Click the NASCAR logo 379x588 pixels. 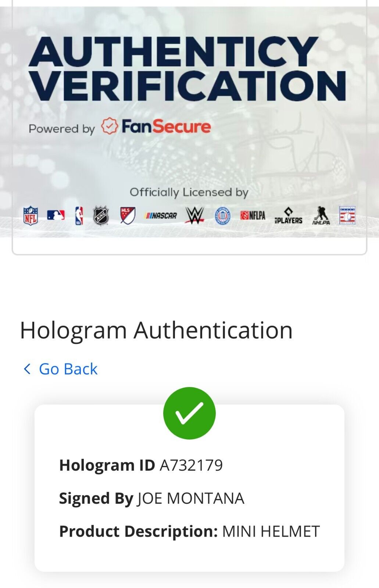click(161, 216)
